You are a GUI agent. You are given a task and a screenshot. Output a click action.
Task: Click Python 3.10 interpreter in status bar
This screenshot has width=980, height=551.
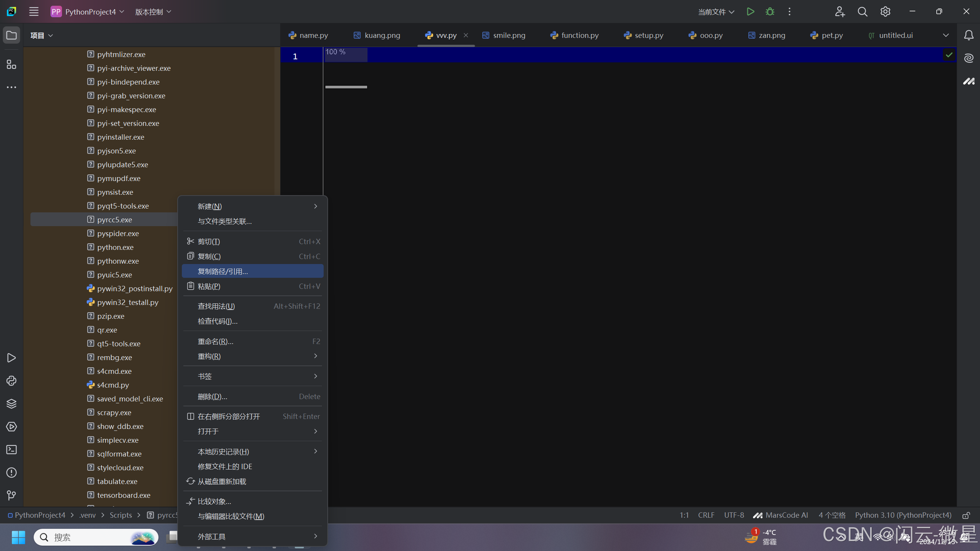coord(903,515)
